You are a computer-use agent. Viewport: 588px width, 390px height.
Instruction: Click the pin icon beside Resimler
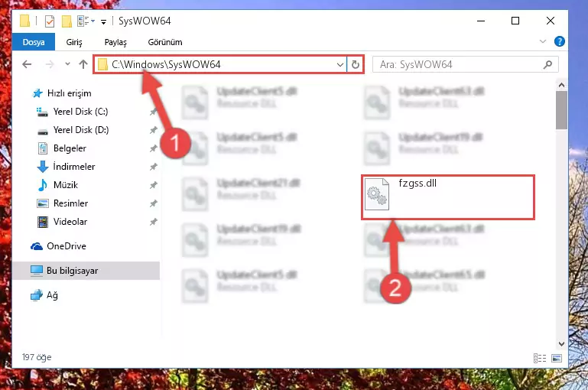point(153,203)
